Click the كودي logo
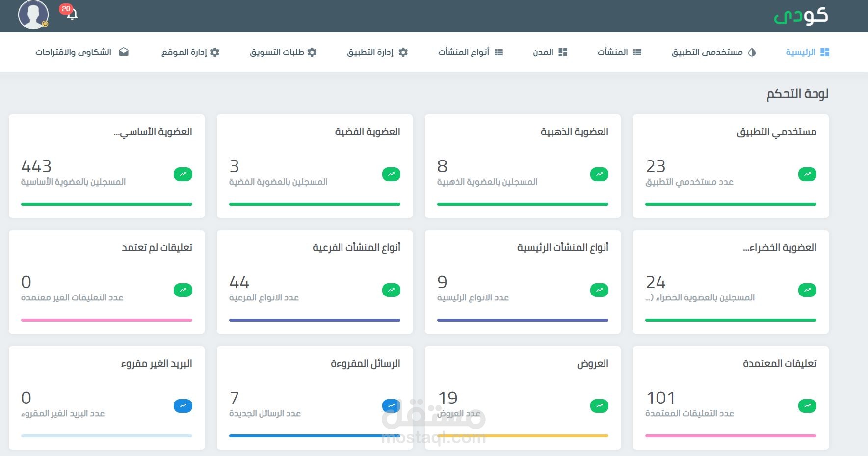 [x=800, y=15]
